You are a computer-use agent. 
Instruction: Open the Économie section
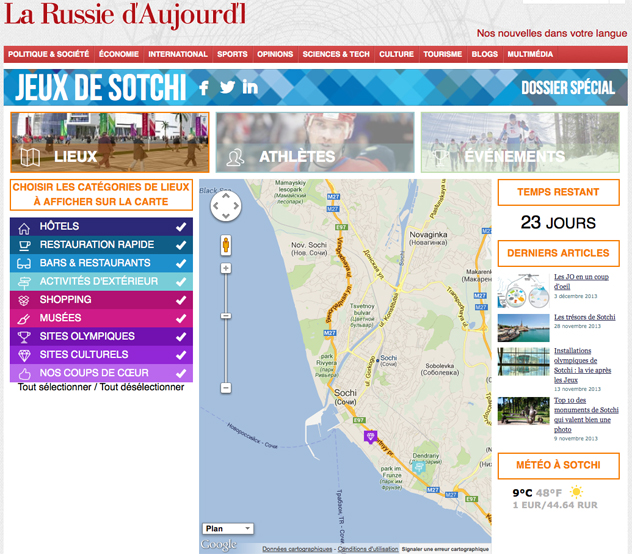click(x=119, y=54)
